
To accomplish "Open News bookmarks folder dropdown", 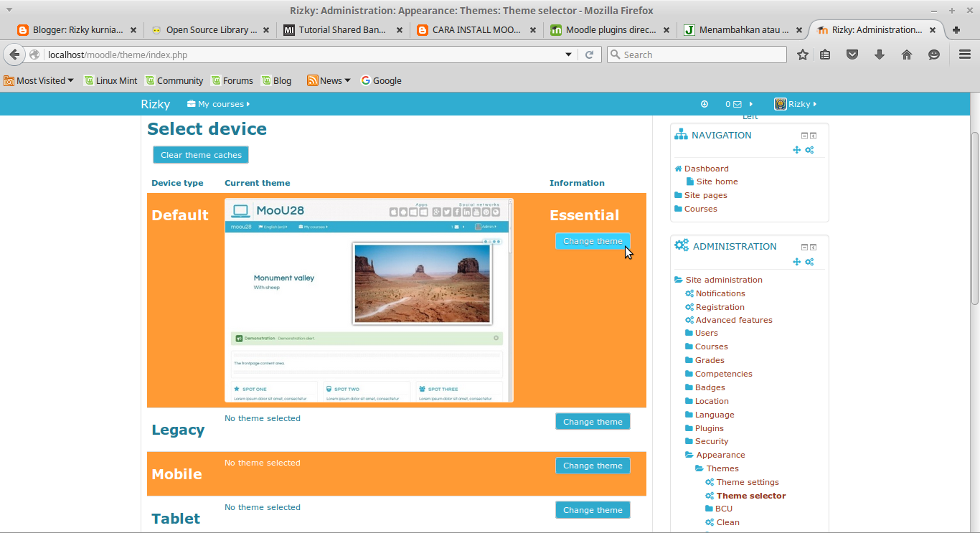I will tap(329, 80).
